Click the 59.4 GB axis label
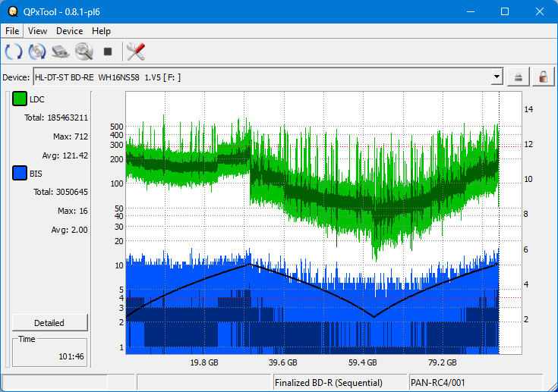 (363, 362)
